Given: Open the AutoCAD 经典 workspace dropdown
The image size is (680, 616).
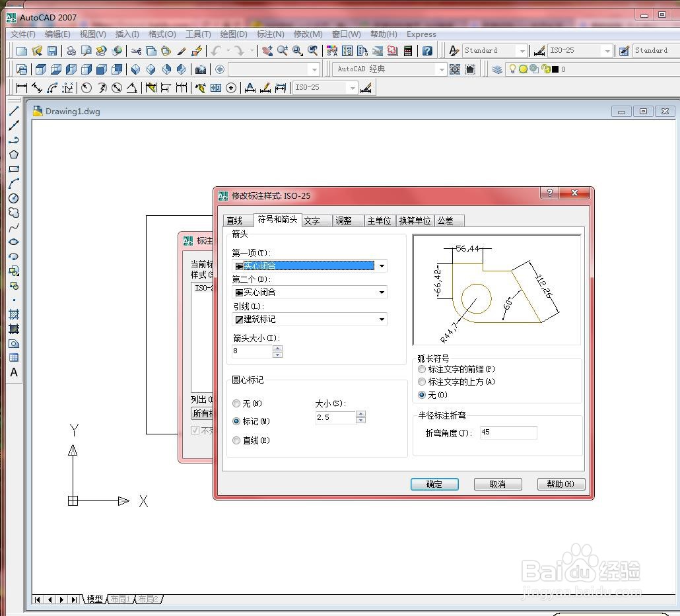Looking at the screenshot, I should [442, 69].
